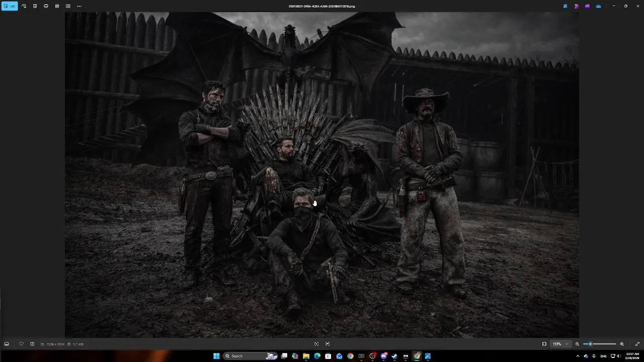The width and height of the screenshot is (644, 362).
Task: Delete the photo with the trash icon
Action: tap(35, 6)
